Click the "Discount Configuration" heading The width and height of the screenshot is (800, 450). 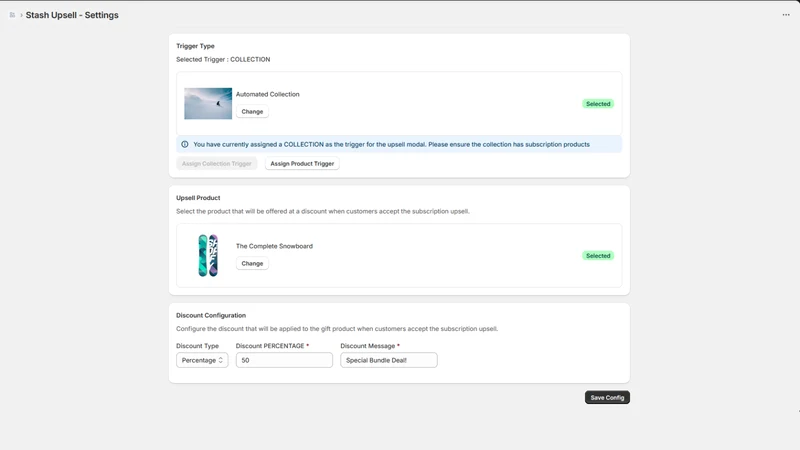click(211, 315)
